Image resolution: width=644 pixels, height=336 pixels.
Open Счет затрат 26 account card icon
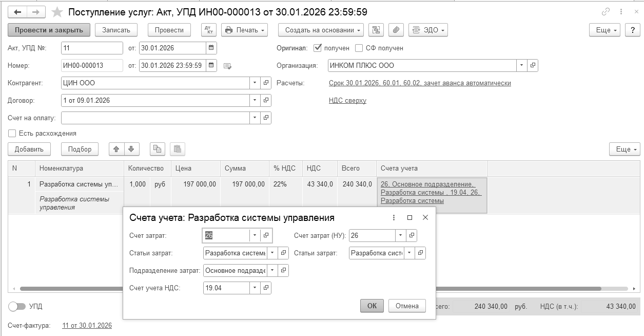(266, 235)
